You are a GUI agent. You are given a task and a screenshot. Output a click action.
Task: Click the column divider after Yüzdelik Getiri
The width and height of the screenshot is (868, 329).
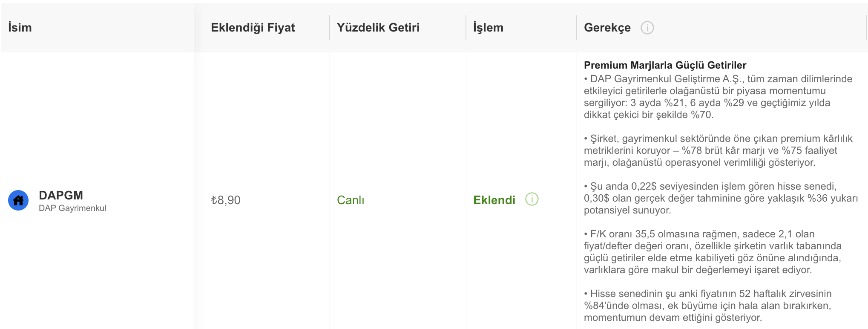point(466,28)
